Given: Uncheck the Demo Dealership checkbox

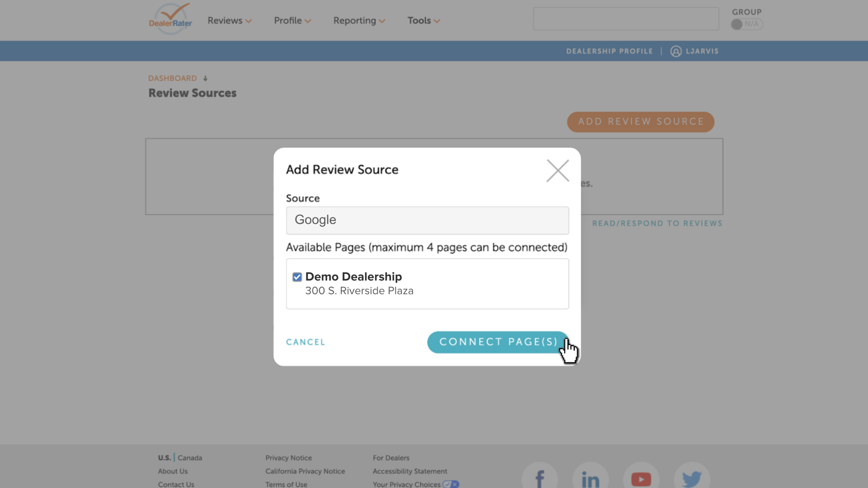Looking at the screenshot, I should (297, 277).
